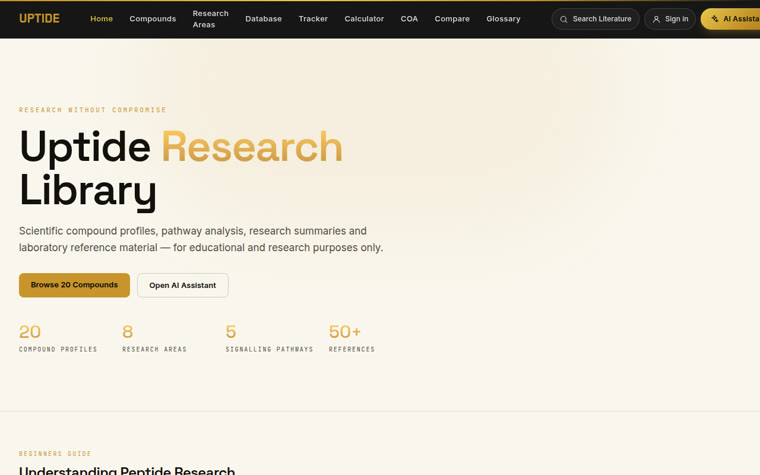Click the 8 Research Areas stat
Screen dimensions: 760x475
154,338
